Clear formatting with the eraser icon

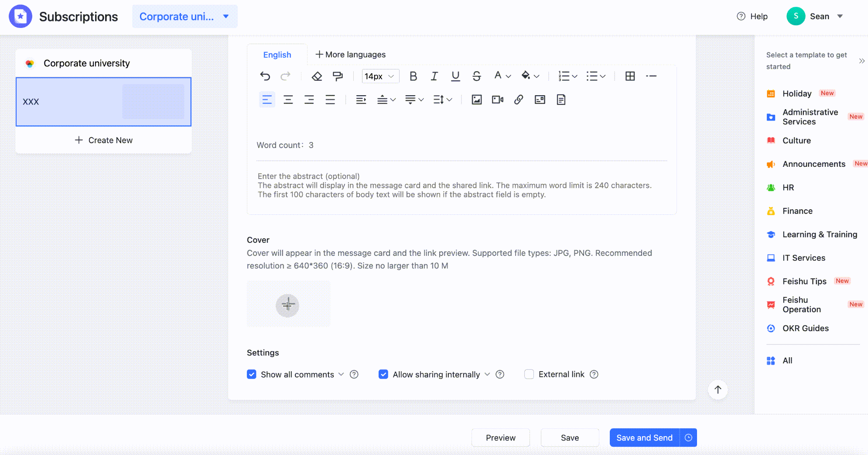[317, 76]
